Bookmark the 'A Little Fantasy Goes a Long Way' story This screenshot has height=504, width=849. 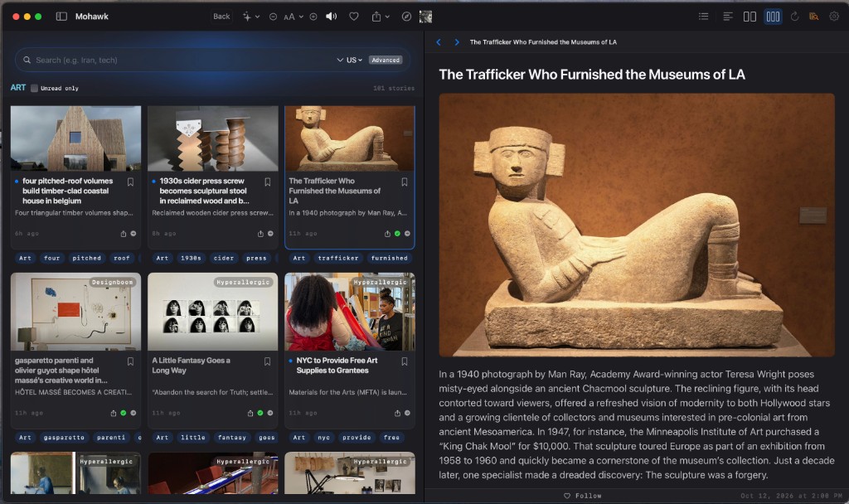(x=268, y=361)
